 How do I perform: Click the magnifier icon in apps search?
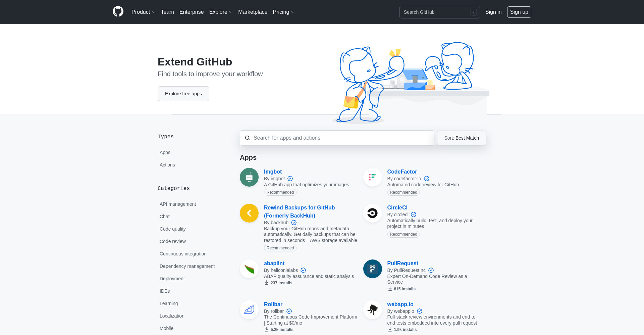pyautogui.click(x=248, y=138)
